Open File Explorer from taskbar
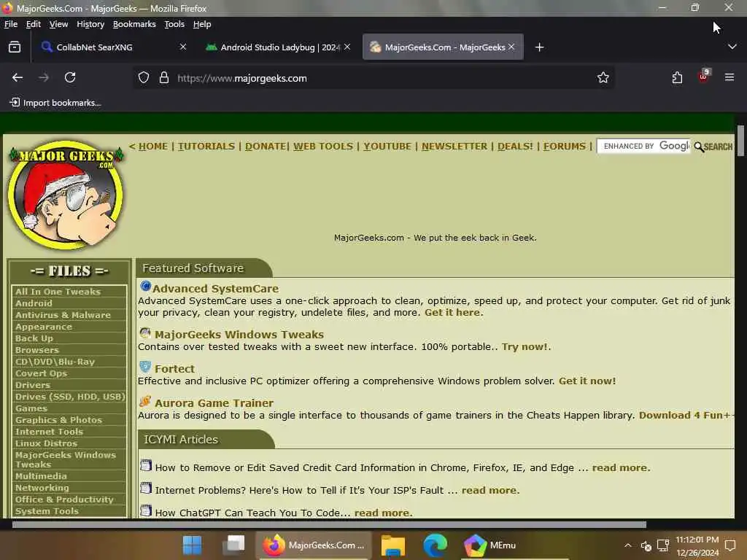Screen dimensions: 747x560 (393, 545)
